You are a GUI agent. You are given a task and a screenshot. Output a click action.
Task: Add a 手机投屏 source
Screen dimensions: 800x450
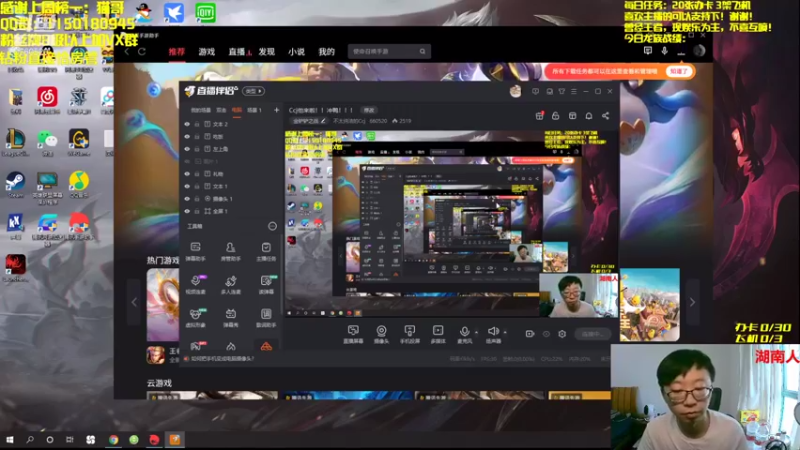[x=409, y=334]
